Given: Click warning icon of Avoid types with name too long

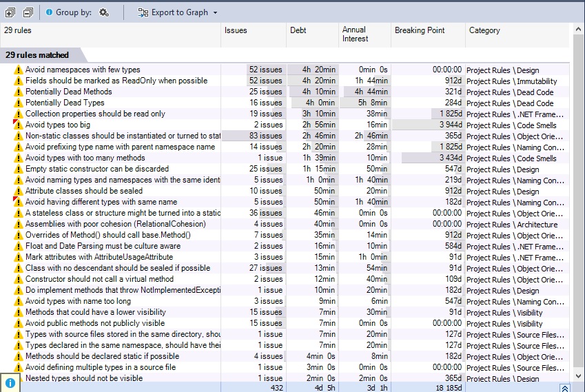Looking at the screenshot, I should [18, 301].
